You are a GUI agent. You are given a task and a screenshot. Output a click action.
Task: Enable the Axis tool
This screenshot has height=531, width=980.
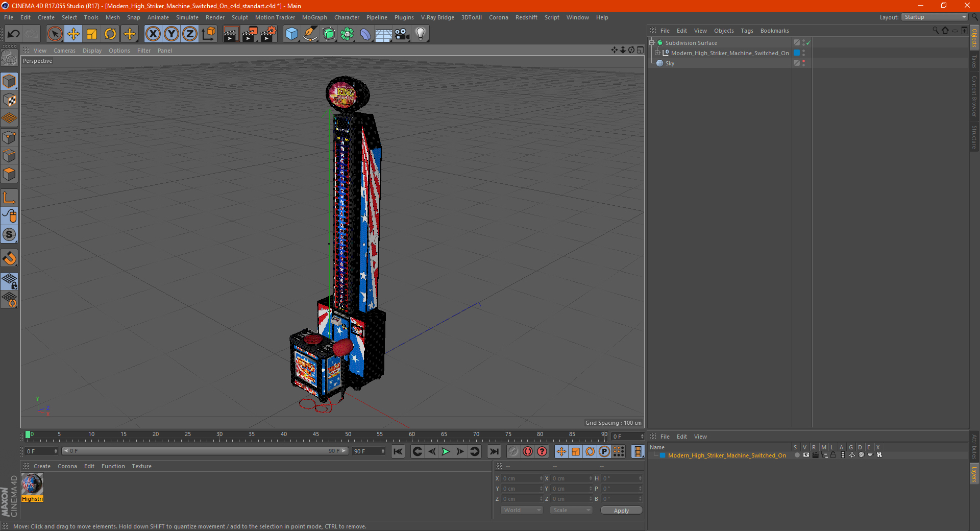[x=9, y=198]
